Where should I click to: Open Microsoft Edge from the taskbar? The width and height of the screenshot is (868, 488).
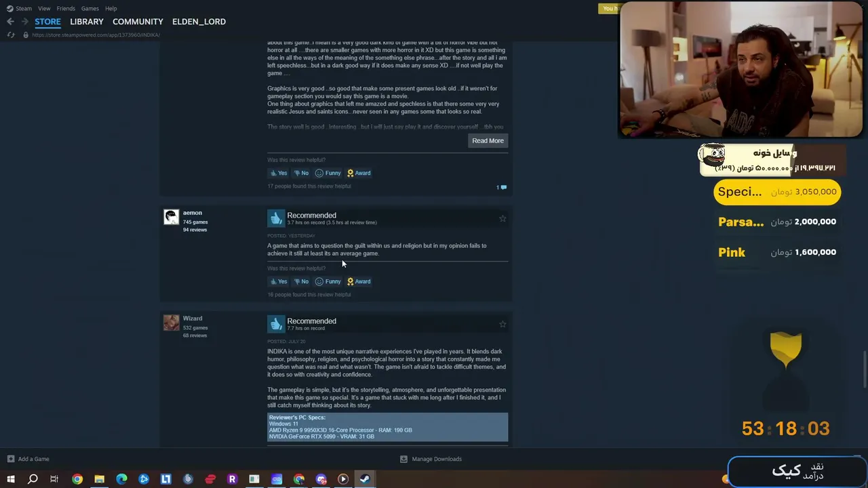pyautogui.click(x=121, y=479)
